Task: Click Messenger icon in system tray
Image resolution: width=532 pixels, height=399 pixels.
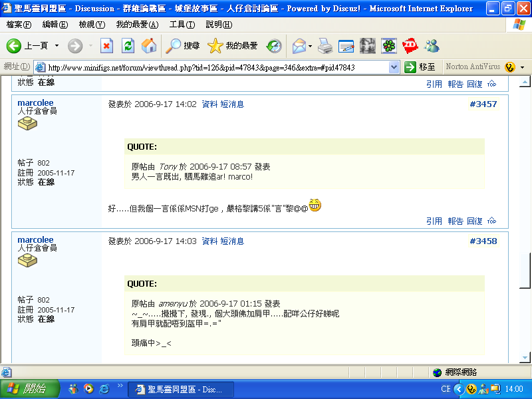Action: (483, 389)
